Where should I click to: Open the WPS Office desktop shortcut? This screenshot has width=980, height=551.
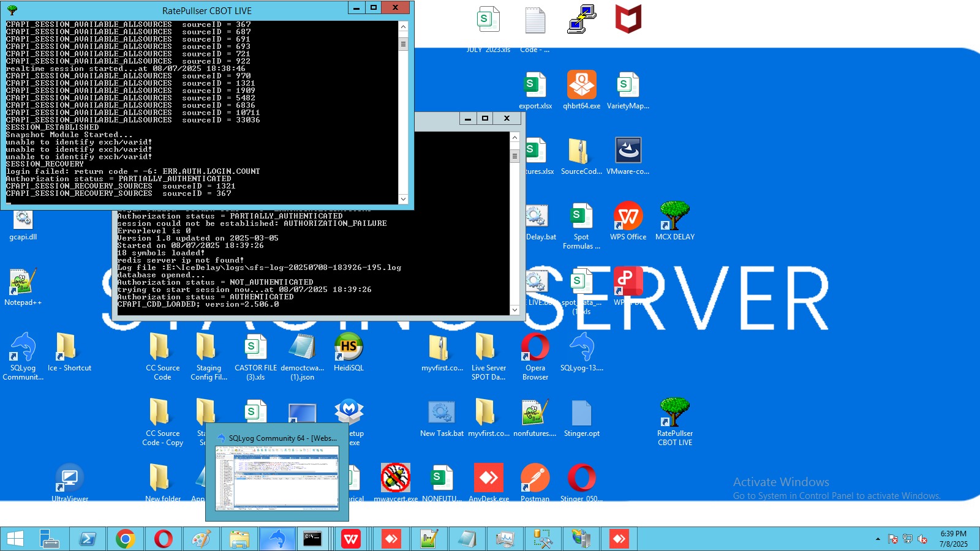pos(628,217)
